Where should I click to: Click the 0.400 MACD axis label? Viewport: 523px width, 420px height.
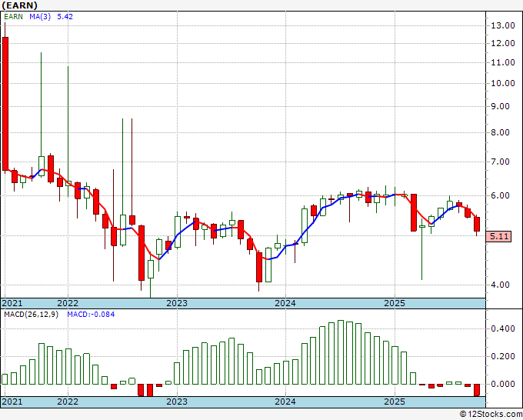(x=503, y=329)
